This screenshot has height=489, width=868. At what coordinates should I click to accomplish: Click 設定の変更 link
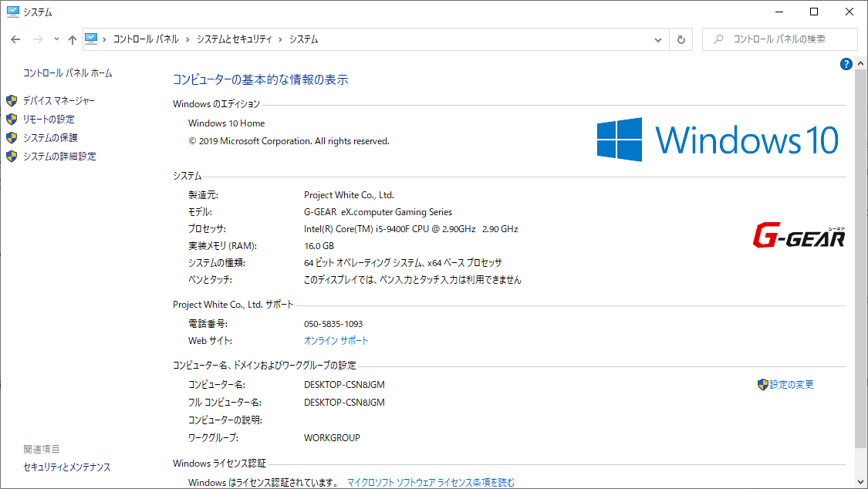point(792,384)
